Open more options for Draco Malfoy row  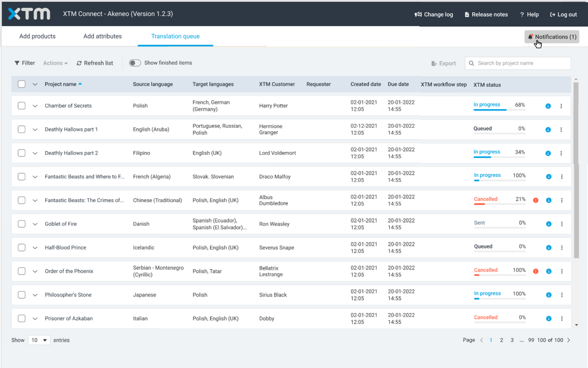point(562,176)
